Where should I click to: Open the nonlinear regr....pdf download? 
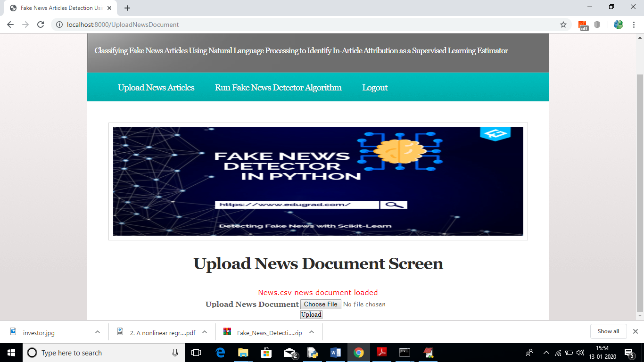pos(163,333)
